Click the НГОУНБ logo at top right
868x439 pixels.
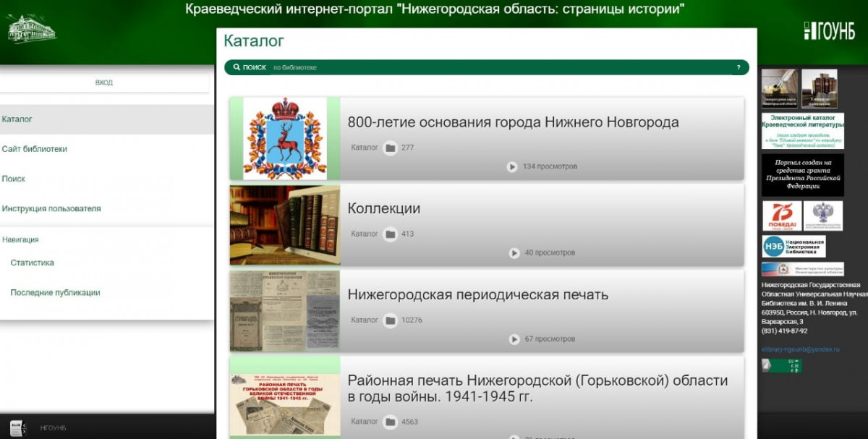829,31
